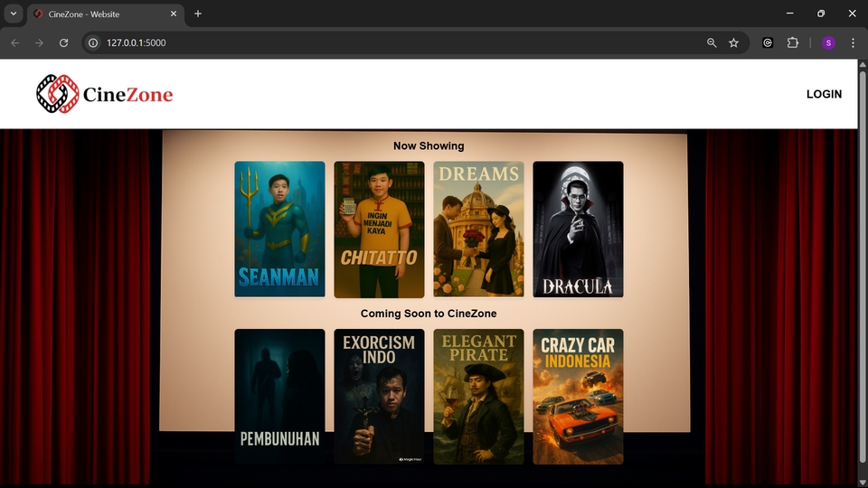Open a new tab with the plus button
868x488 pixels.
click(x=198, y=14)
